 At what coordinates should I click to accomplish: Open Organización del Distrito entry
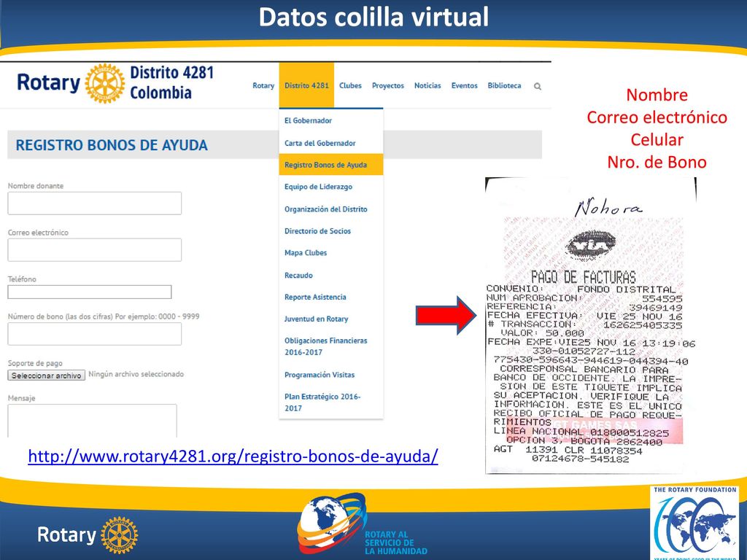coord(331,209)
